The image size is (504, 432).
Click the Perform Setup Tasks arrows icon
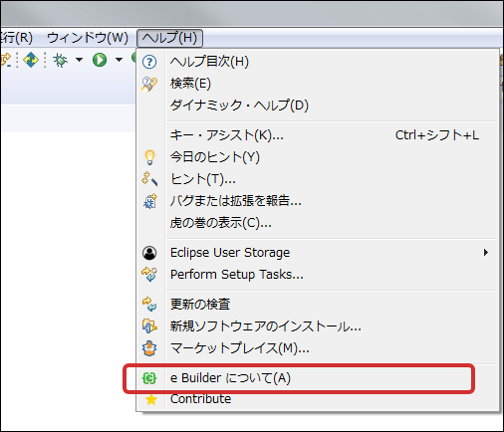coord(149,275)
